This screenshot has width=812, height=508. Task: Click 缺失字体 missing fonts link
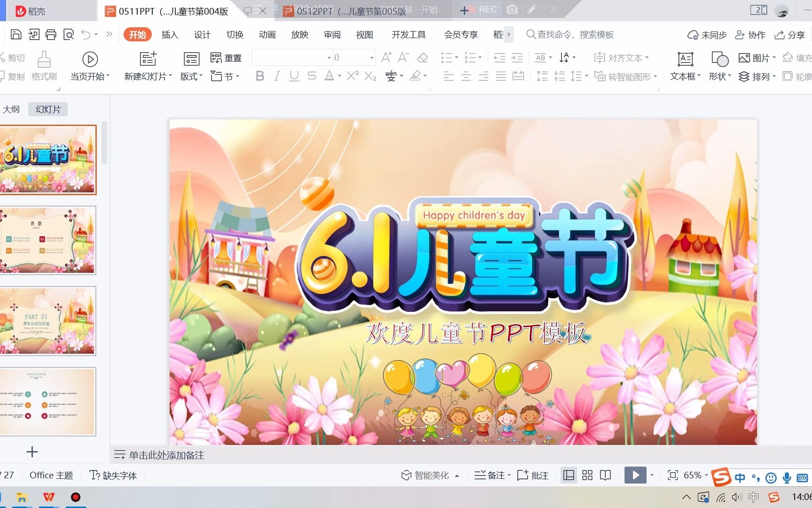click(x=114, y=475)
